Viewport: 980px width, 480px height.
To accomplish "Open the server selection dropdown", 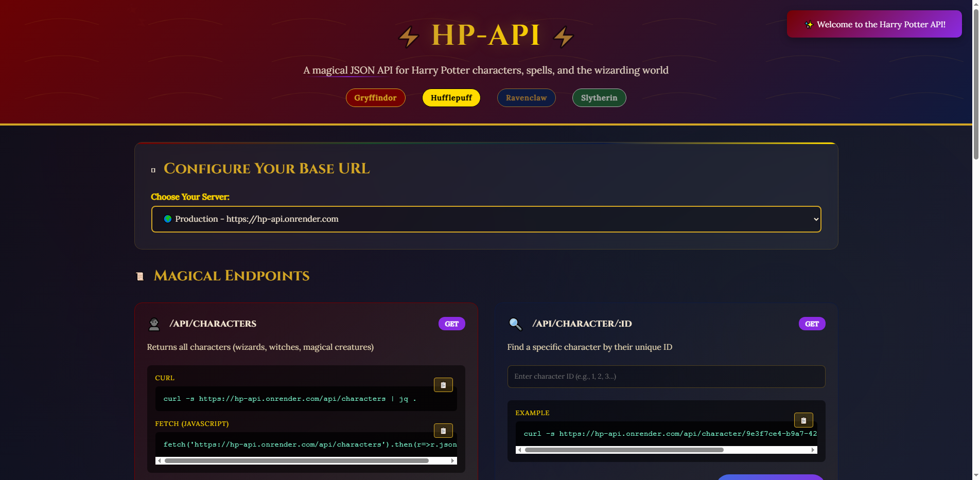I will [486, 219].
